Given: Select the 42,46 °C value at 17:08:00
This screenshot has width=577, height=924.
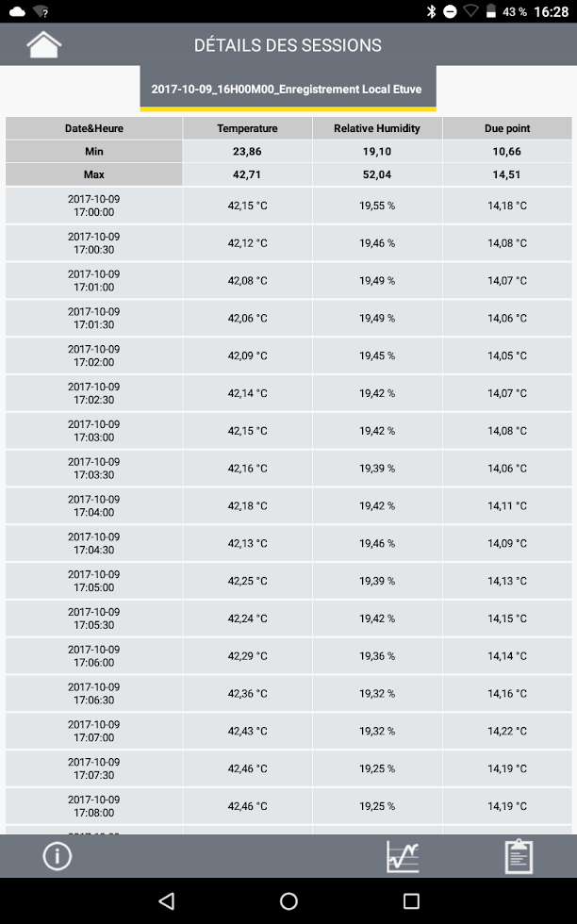Looking at the screenshot, I should pos(248,806).
